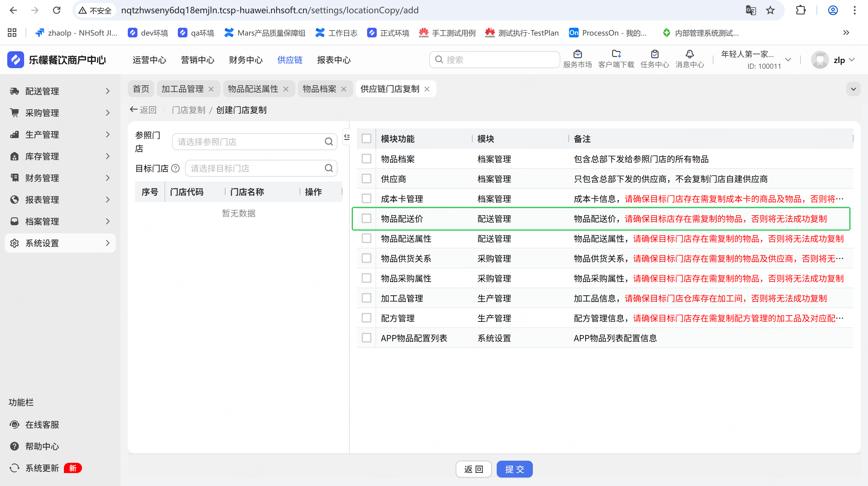Click the 返回 back link in breadcrumb
This screenshot has height=486, width=868.
[143, 110]
